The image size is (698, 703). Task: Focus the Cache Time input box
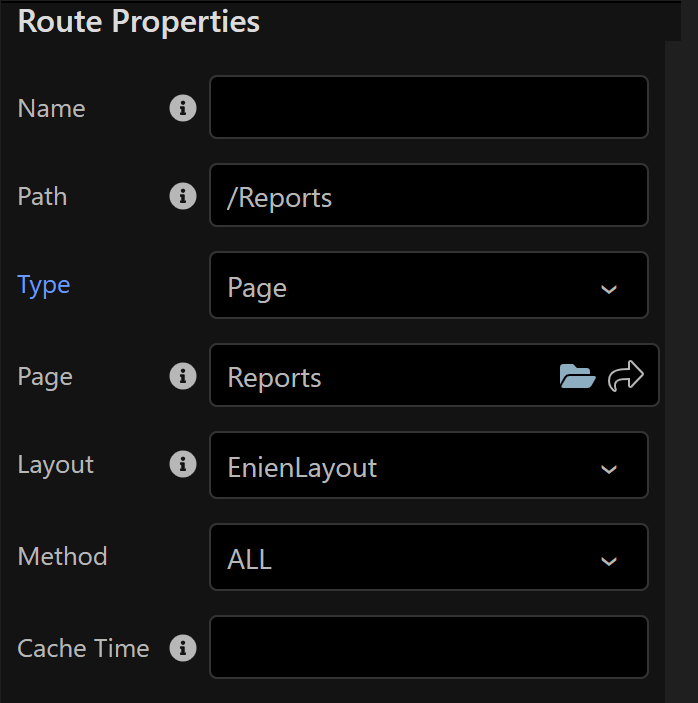[x=428, y=648]
